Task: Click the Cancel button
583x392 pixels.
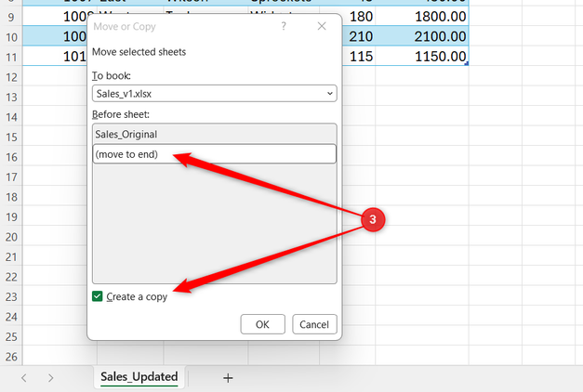Action: [314, 324]
